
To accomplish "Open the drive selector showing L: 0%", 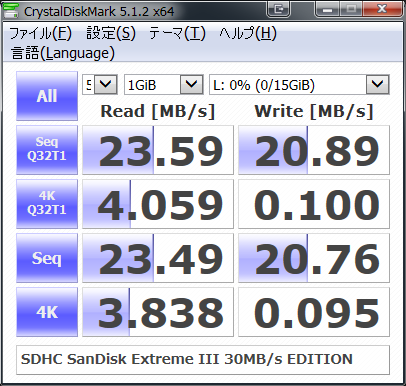I will point(299,85).
